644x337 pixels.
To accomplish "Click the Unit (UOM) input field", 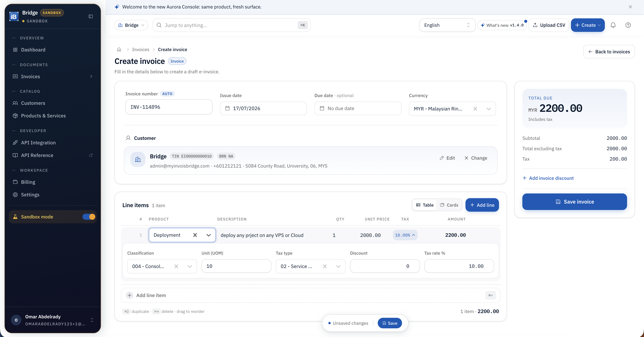I will [x=236, y=266].
